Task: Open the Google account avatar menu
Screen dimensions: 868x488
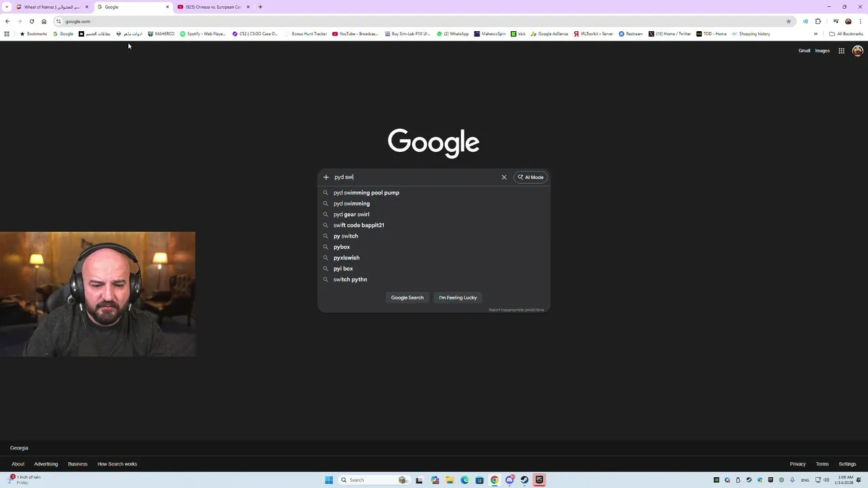Action: tap(858, 51)
